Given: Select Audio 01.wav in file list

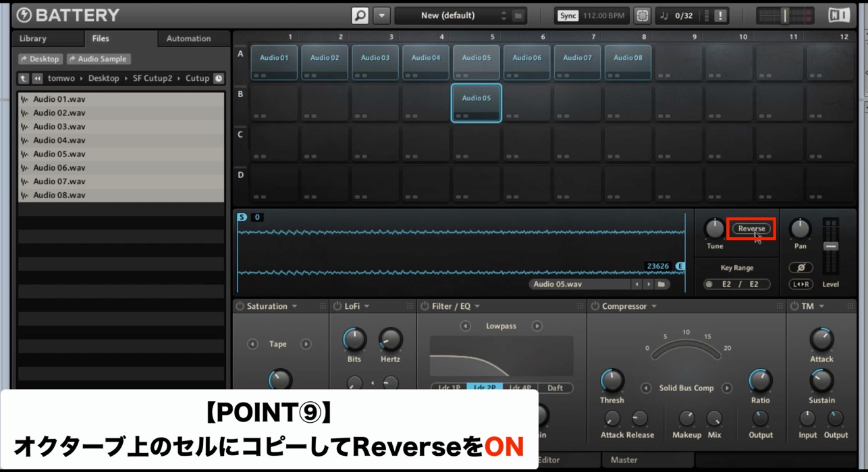Looking at the screenshot, I should point(121,99).
